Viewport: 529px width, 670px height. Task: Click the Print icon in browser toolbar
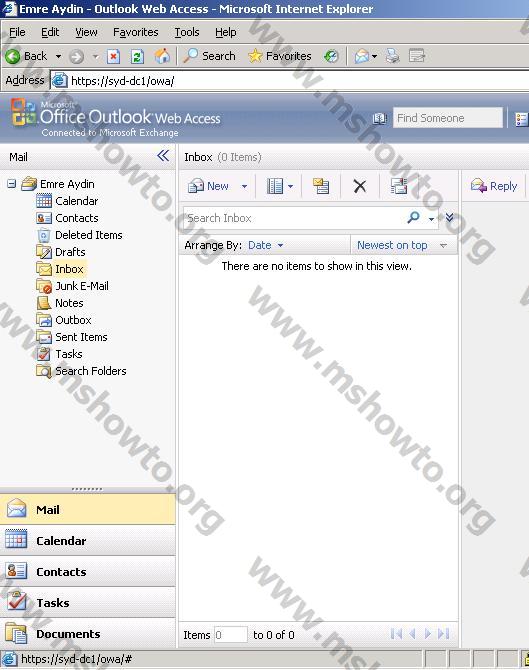point(393,56)
